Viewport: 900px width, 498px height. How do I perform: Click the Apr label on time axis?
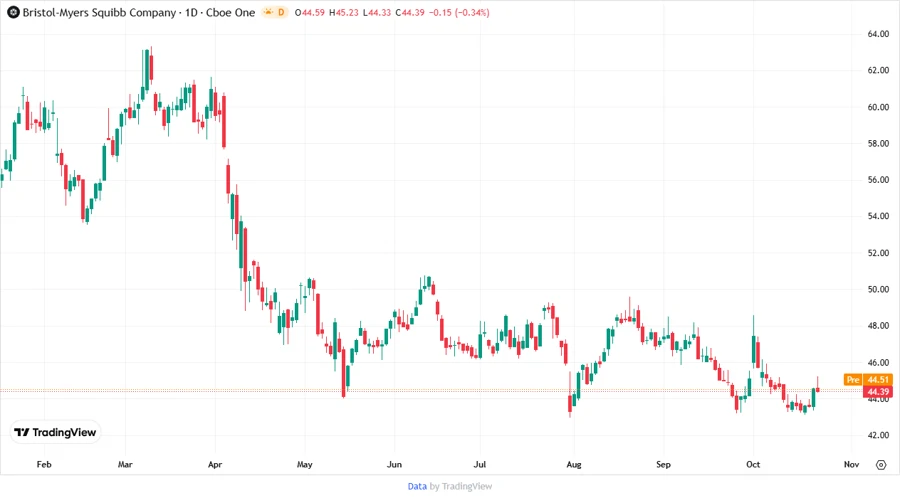(215, 464)
